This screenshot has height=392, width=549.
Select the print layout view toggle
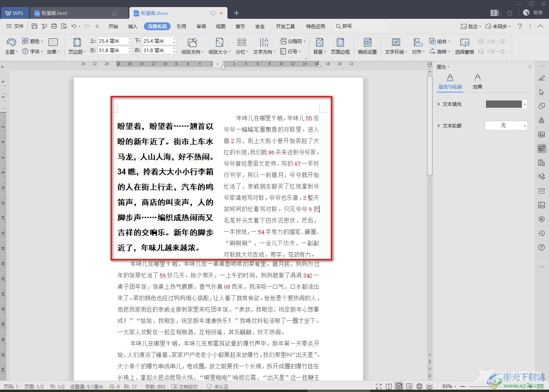tap(399, 387)
